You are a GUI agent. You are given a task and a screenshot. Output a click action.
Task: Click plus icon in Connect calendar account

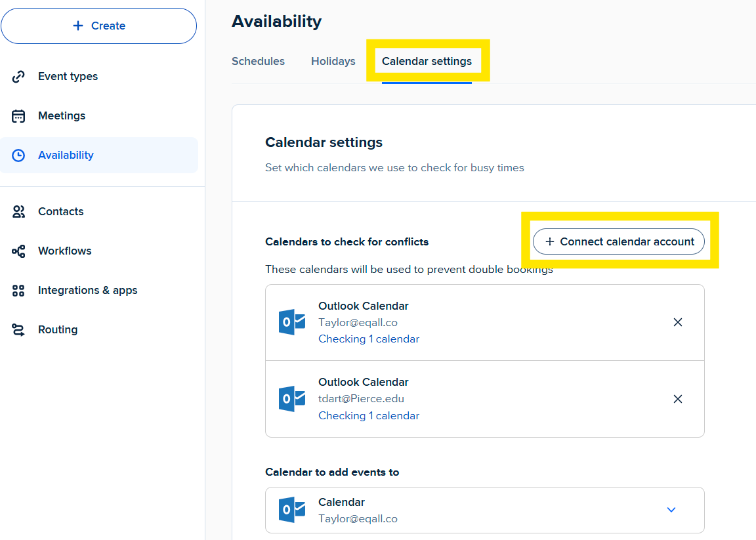(550, 241)
